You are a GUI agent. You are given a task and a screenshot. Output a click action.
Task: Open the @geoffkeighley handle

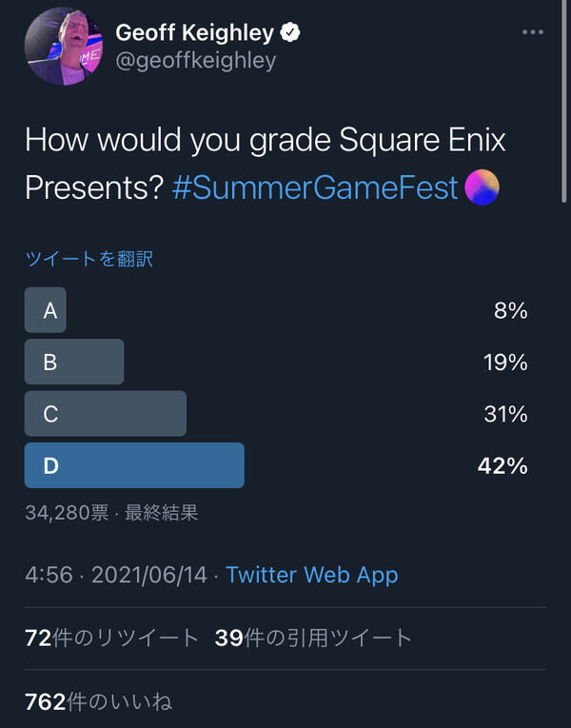tap(196, 61)
